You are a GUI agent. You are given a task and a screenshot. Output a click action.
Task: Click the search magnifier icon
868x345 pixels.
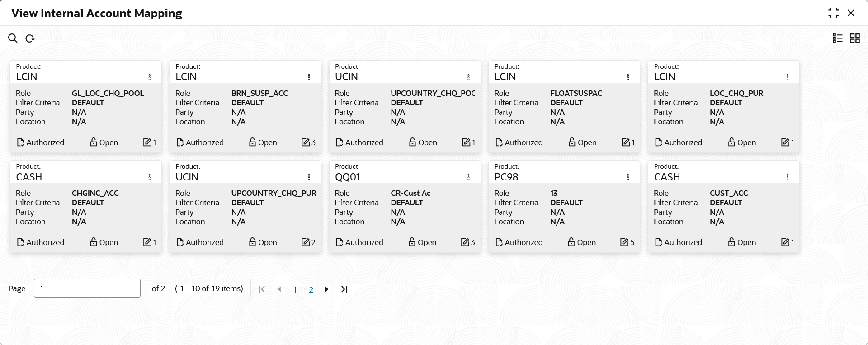tap(13, 38)
